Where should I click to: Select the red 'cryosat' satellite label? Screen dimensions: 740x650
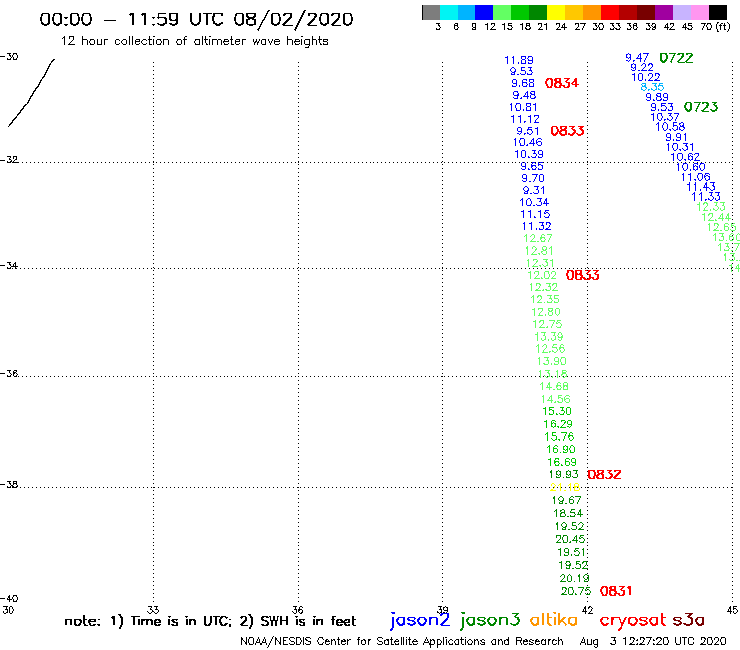click(633, 620)
